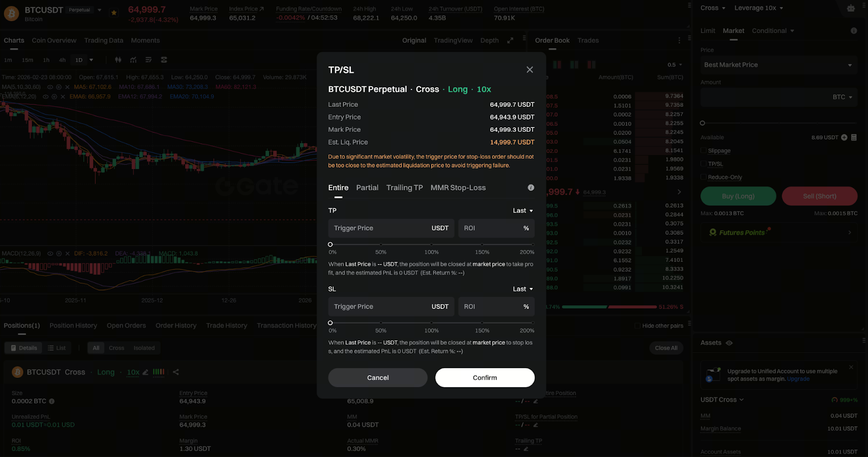The width and height of the screenshot is (868, 457).
Task: Select the Partial tab
Action: click(x=367, y=188)
